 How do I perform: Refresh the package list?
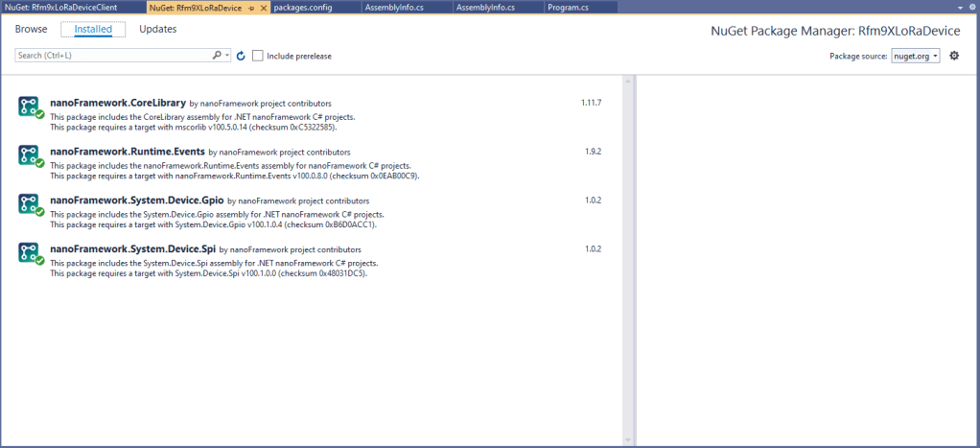pyautogui.click(x=241, y=56)
